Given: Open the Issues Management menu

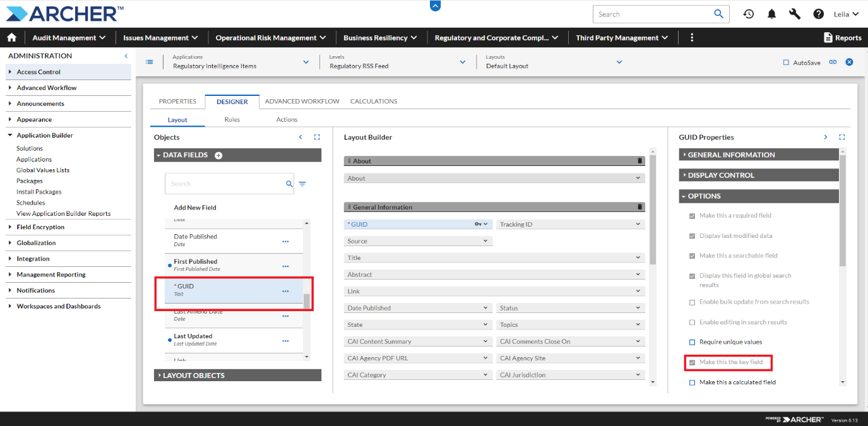Looking at the screenshot, I should click(160, 38).
